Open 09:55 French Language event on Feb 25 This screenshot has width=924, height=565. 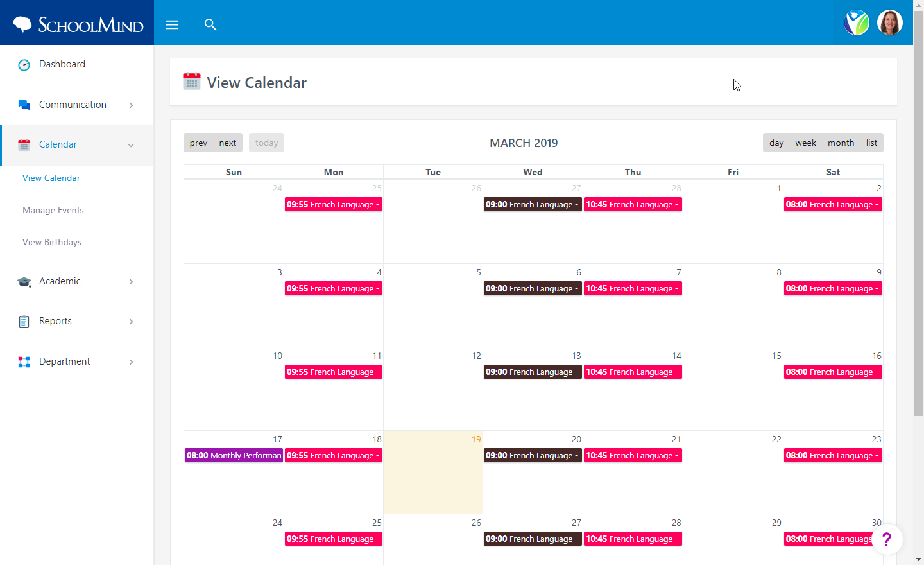(334, 204)
